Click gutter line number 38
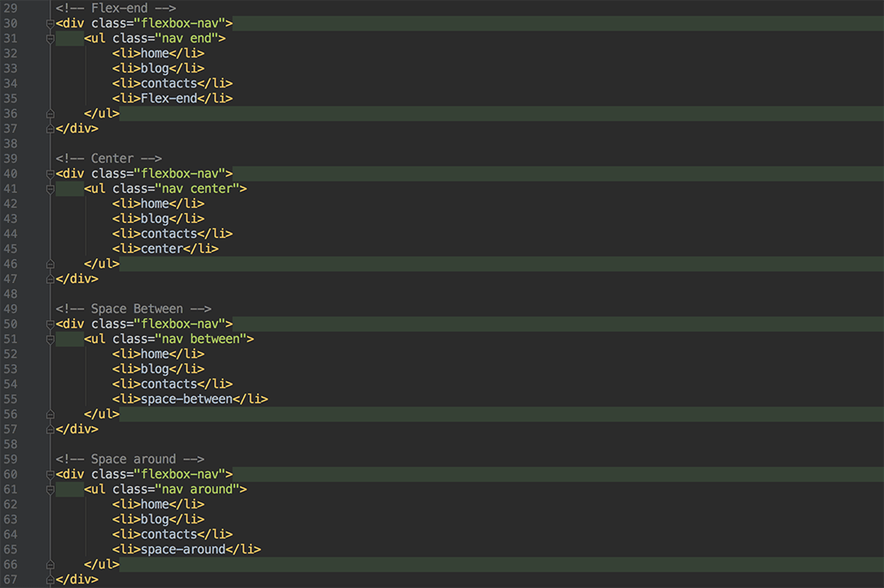The image size is (884, 588). coord(11,144)
